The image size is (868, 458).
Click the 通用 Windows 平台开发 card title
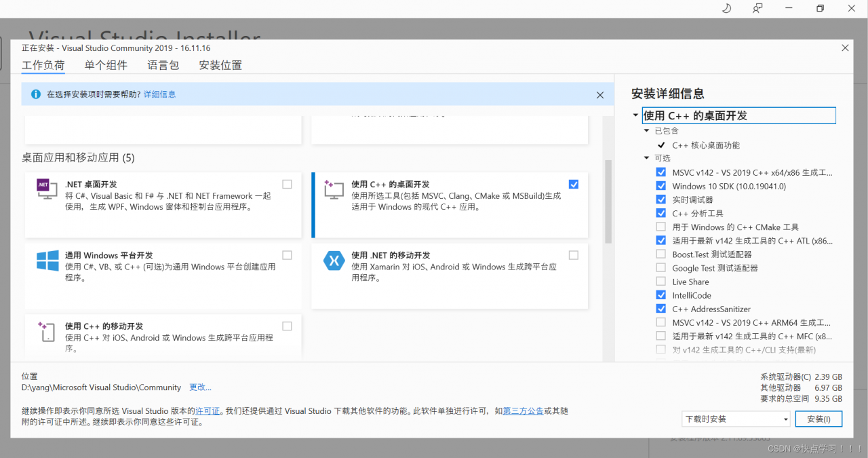pyautogui.click(x=109, y=256)
